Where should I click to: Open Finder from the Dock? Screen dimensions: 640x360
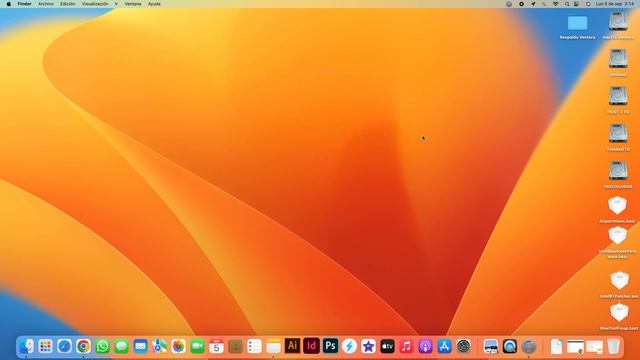pyautogui.click(x=27, y=346)
